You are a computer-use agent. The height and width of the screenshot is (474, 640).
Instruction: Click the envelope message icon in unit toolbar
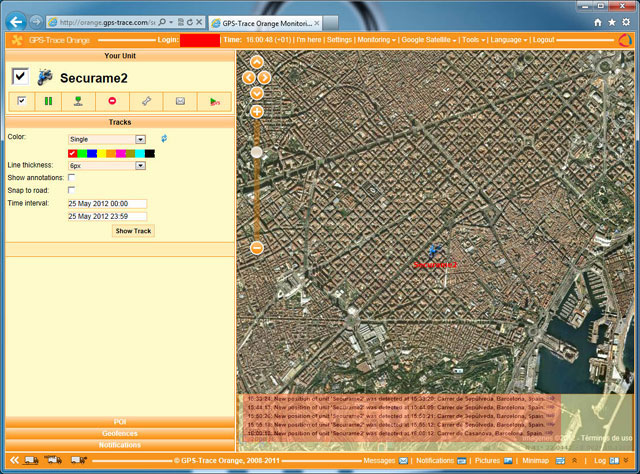click(180, 101)
